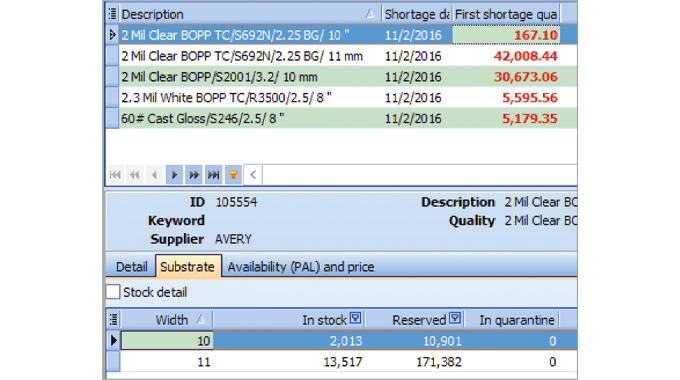The height and width of the screenshot is (380, 680).
Task: Click the row indicator of Width 10 row
Action: (x=113, y=341)
